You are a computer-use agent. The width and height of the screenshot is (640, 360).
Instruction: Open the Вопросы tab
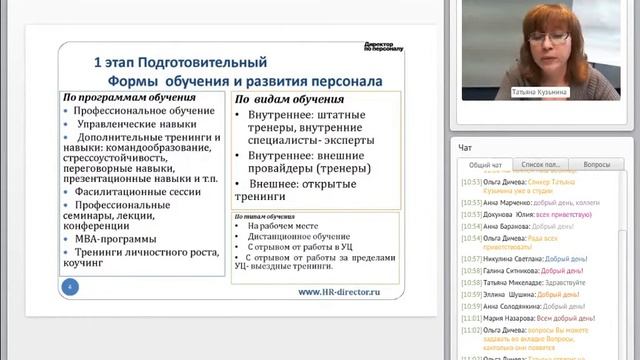(x=596, y=164)
